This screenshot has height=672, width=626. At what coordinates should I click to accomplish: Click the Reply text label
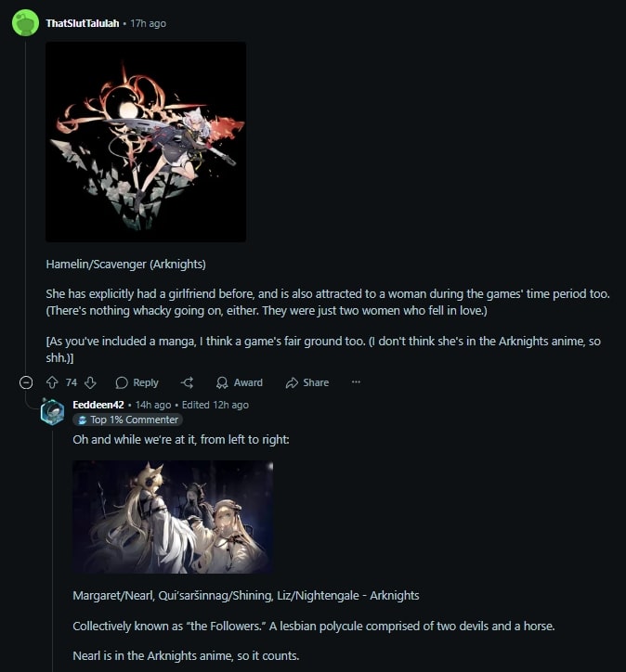coord(146,382)
